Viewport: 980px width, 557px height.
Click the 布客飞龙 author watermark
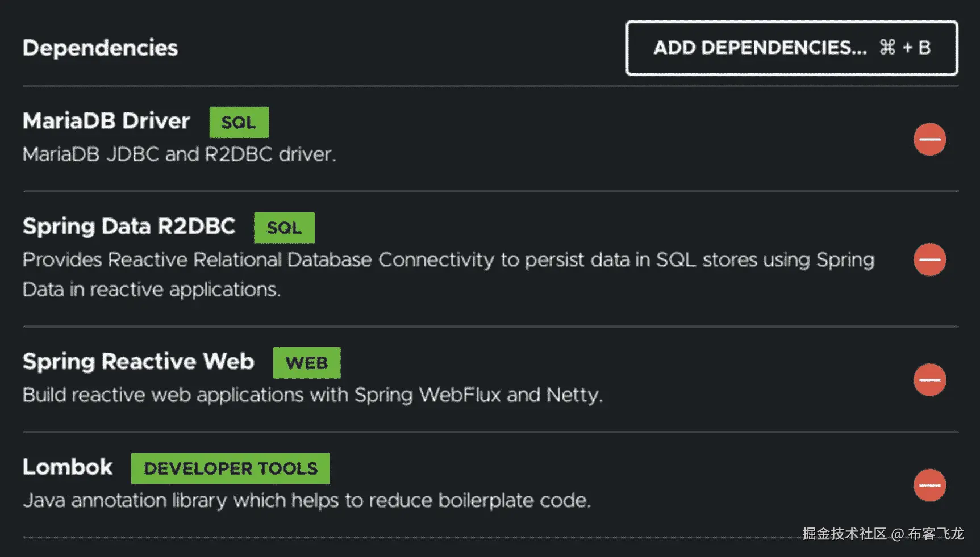[x=936, y=534]
